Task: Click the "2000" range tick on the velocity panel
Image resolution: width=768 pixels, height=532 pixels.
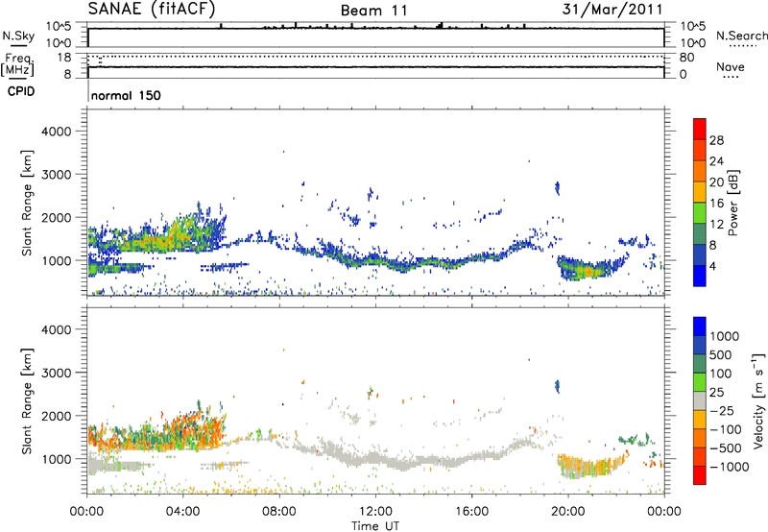Action: (x=57, y=416)
